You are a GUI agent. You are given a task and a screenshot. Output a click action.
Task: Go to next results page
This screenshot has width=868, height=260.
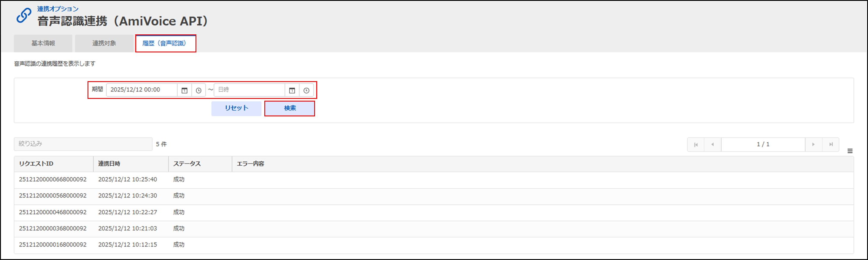[x=813, y=145]
